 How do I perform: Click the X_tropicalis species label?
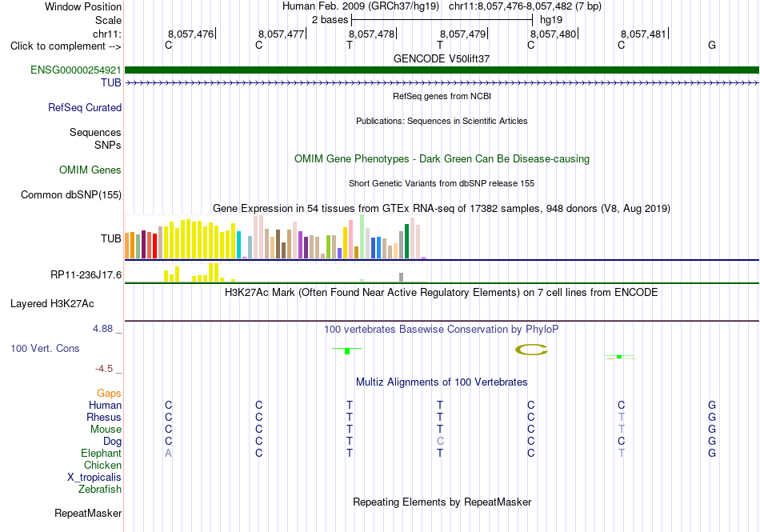94,478
